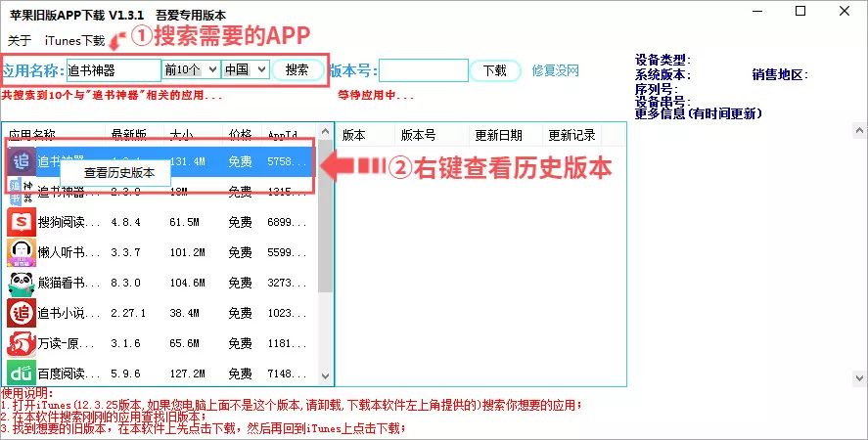The image size is (868, 440).
Task: Click the red 追书小说 icon
Action: pyautogui.click(x=21, y=313)
